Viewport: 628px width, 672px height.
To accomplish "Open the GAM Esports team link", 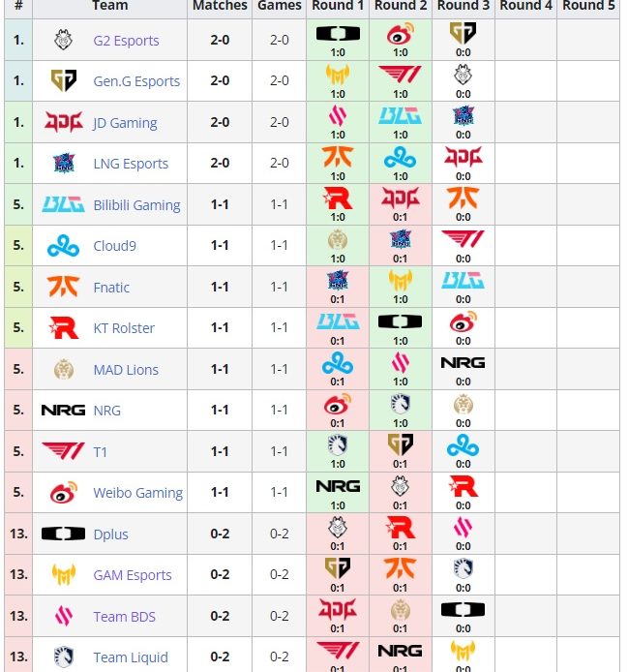I will tap(133, 575).
